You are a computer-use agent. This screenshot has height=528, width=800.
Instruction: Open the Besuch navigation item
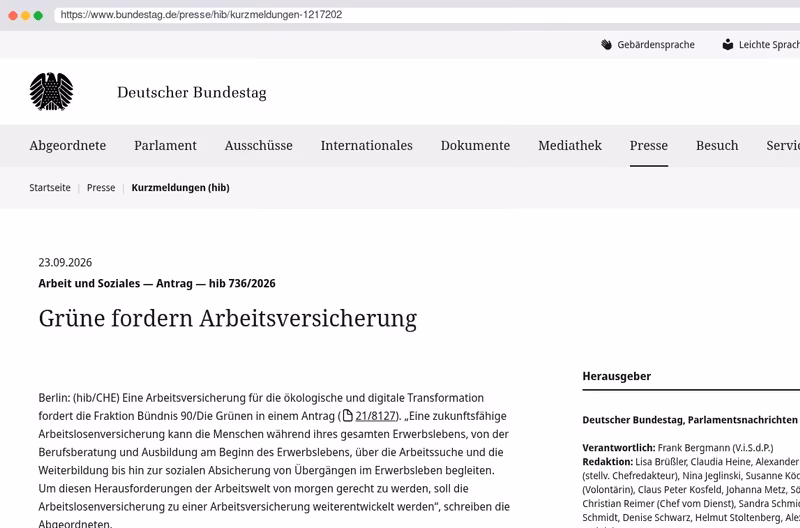coord(717,145)
